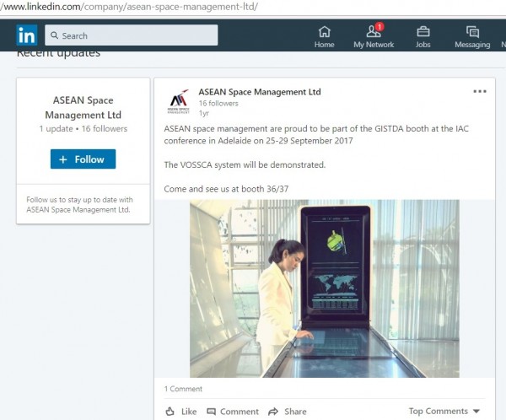The height and width of the screenshot is (420, 506).
Task: Like the ASEAN Space Management post
Action: click(x=180, y=412)
